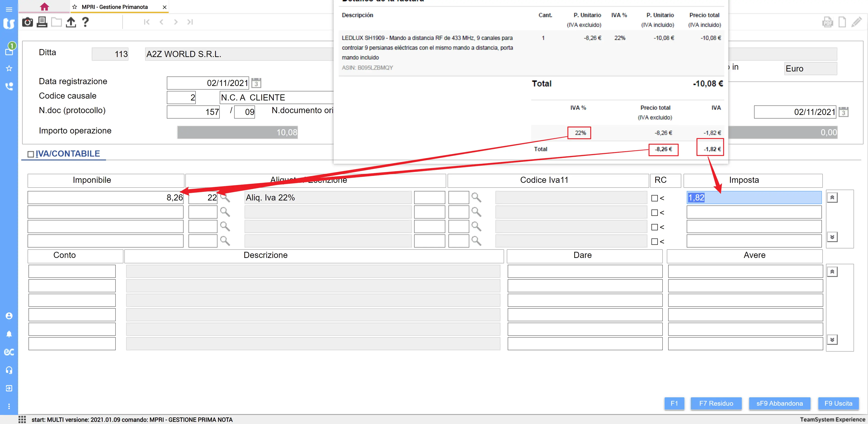
Task: Click the phone icon in sidebar
Action: click(9, 86)
